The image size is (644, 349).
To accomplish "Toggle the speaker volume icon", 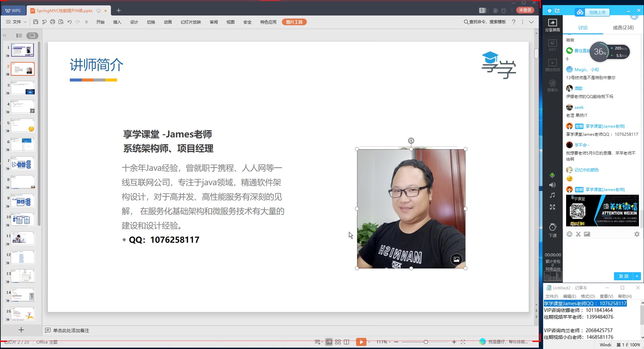I will click(552, 185).
